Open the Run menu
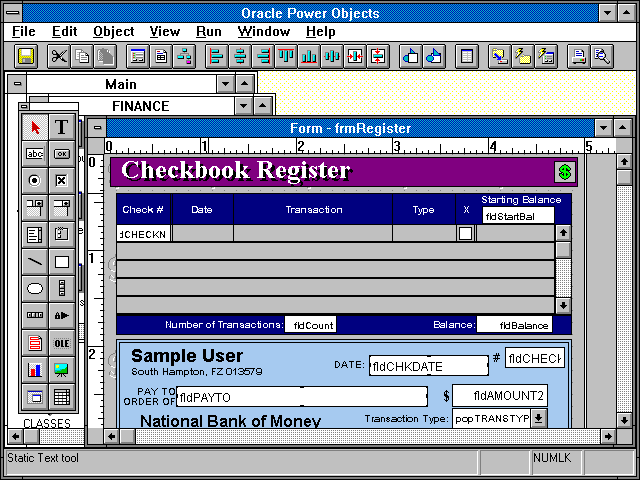 [x=209, y=31]
